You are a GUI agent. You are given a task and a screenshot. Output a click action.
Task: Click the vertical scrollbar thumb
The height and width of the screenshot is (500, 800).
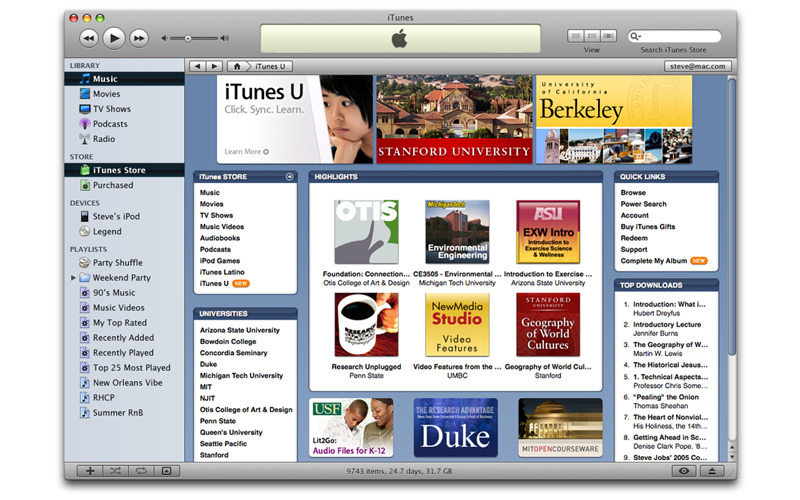(732, 217)
